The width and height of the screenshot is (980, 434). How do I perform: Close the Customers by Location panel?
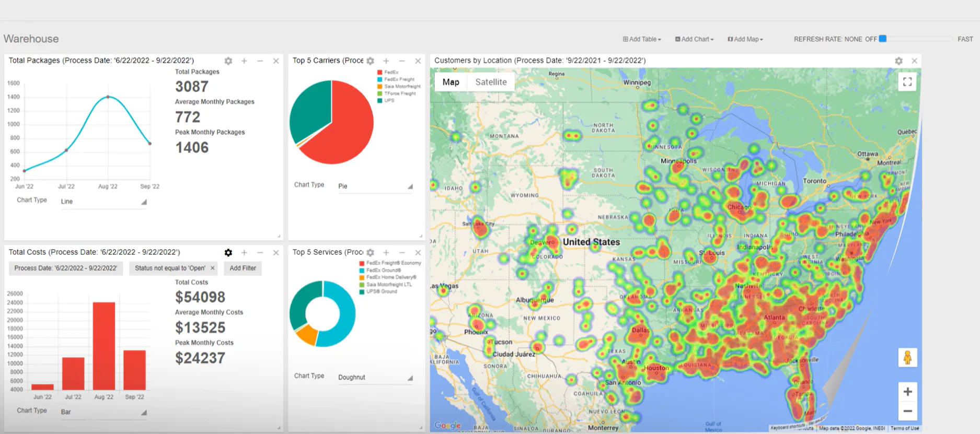[915, 61]
